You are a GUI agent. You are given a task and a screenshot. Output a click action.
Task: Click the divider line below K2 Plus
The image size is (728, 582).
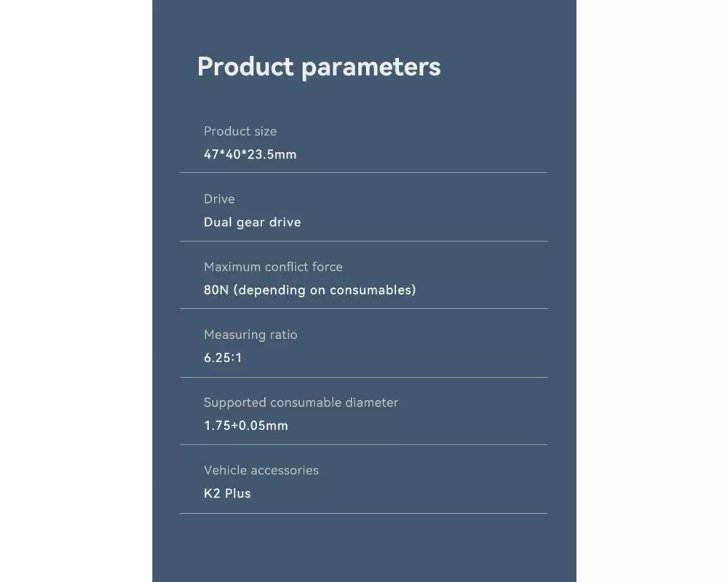tap(363, 513)
